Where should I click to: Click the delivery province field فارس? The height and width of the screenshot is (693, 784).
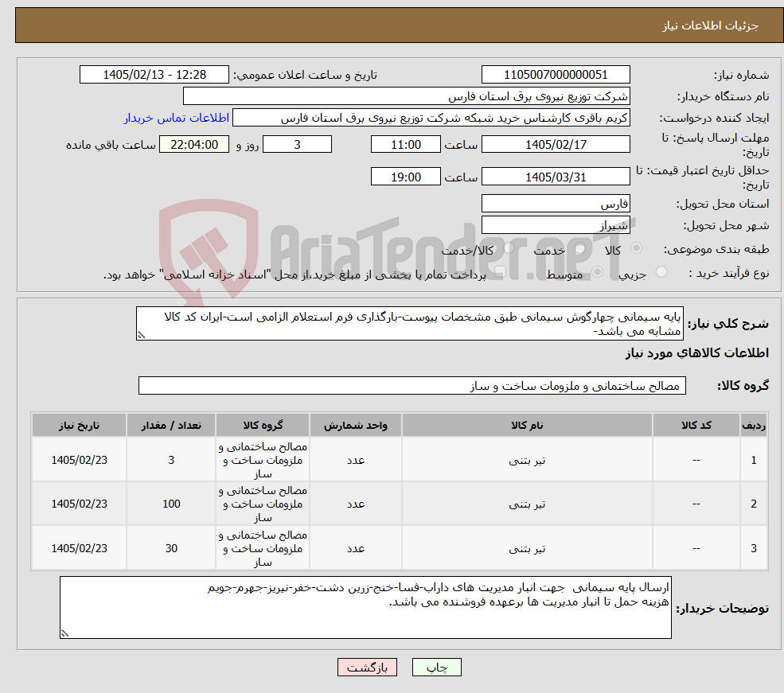(556, 204)
